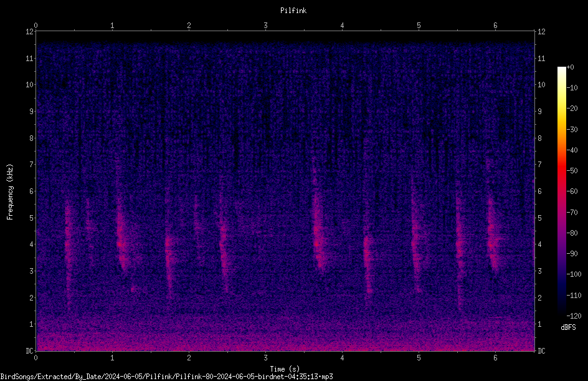Click the 1 second tick on the bottom axis

point(112,358)
